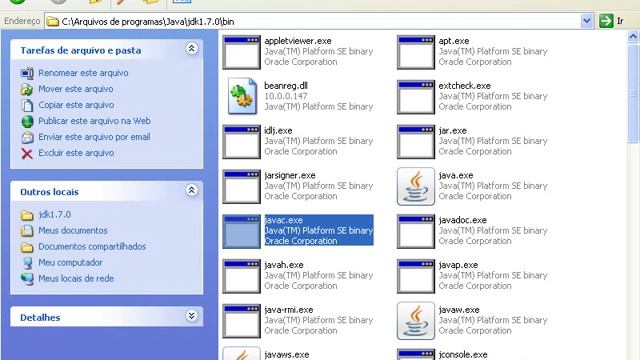
Task: Click the java.exe file name text
Action: 456,176
